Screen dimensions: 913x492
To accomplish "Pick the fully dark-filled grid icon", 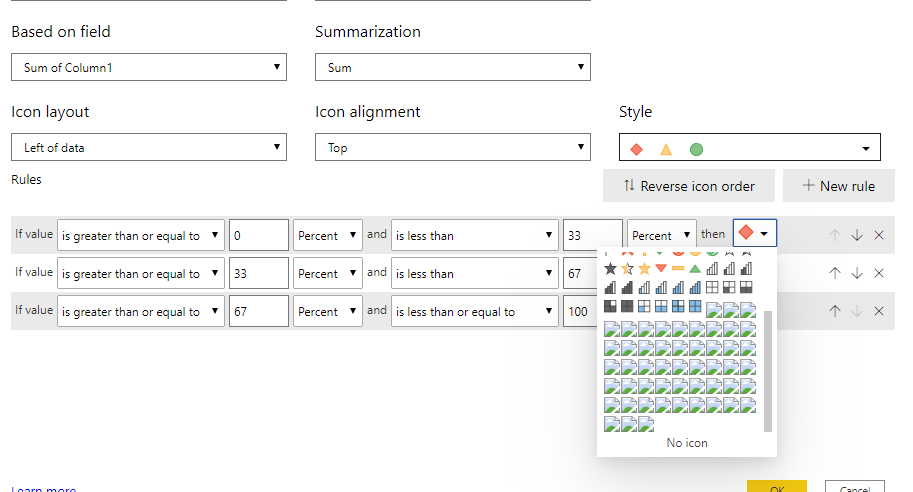I will pyautogui.click(x=627, y=306).
